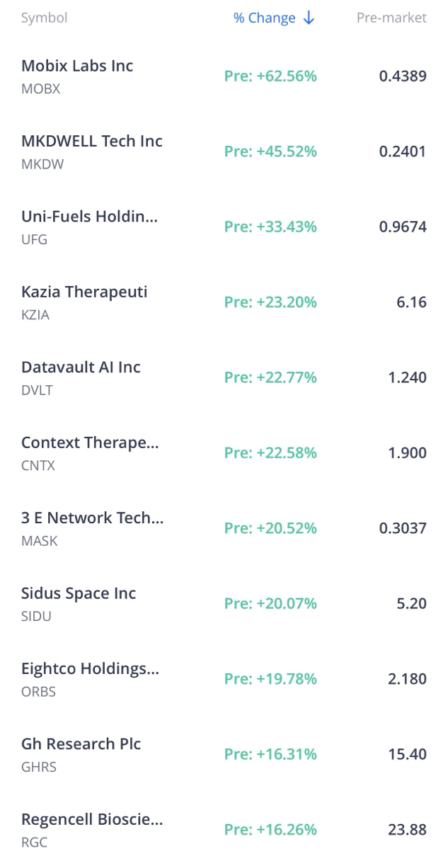Click the sort arrow next to % Change
This screenshot has width=448, height=868.
pyautogui.click(x=309, y=18)
